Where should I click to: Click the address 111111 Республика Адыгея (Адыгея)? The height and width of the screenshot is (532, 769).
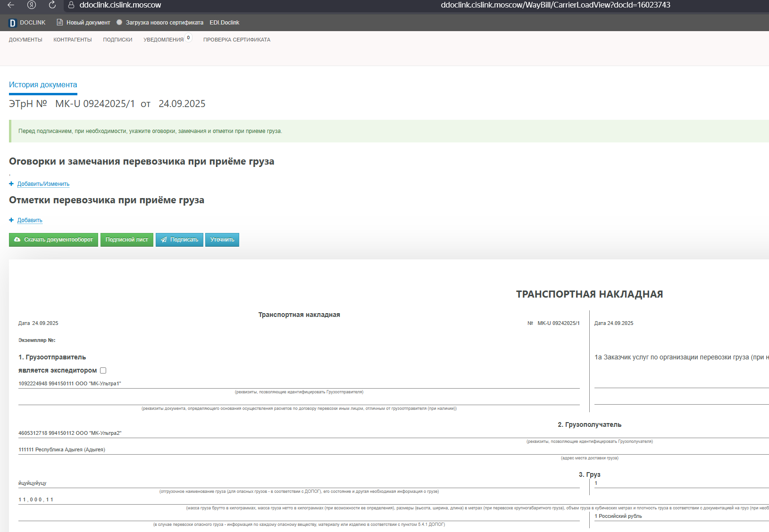coord(62,449)
